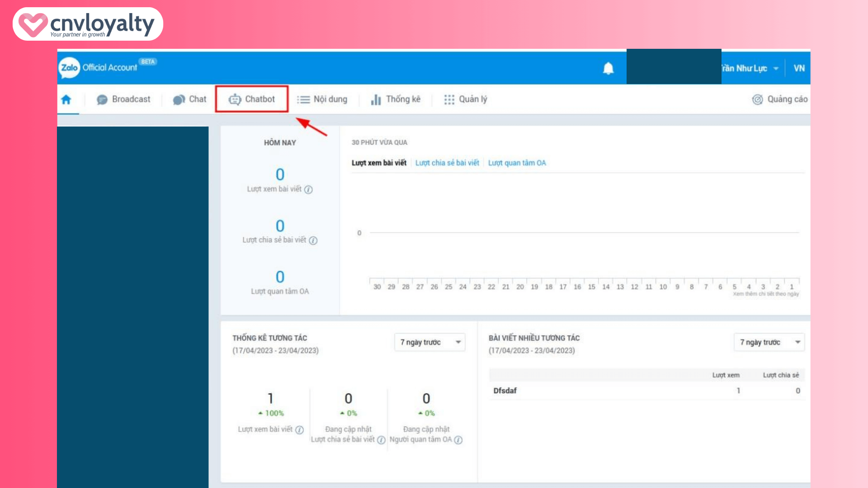The height and width of the screenshot is (488, 868).
Task: Open the 7 ngày trước dropdown under Thống kê tương tác
Action: (429, 342)
